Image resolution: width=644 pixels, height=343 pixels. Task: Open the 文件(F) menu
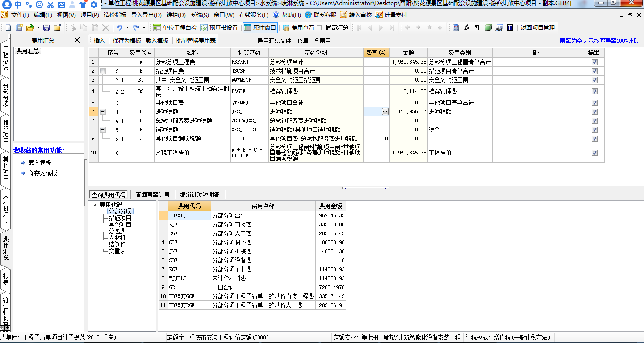click(20, 15)
